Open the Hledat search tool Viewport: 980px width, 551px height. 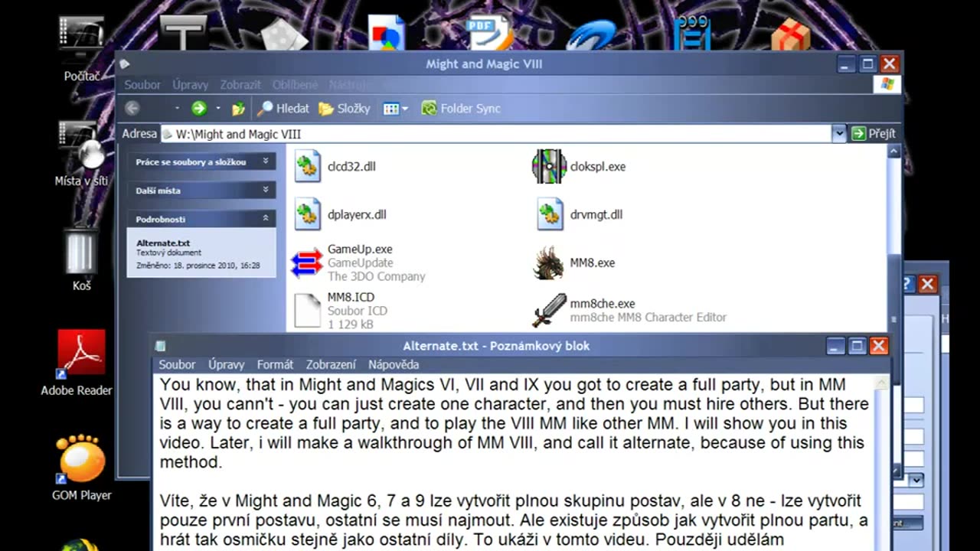pos(283,109)
